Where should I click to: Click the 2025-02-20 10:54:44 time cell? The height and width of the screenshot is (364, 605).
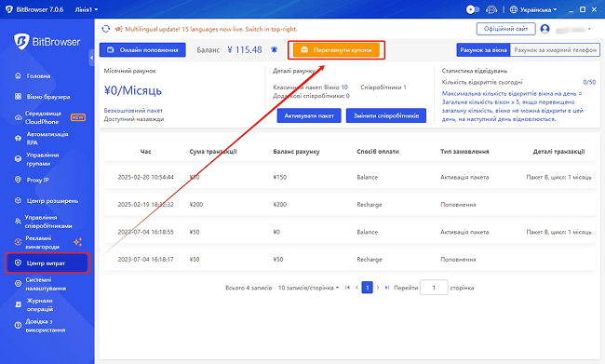click(x=146, y=177)
